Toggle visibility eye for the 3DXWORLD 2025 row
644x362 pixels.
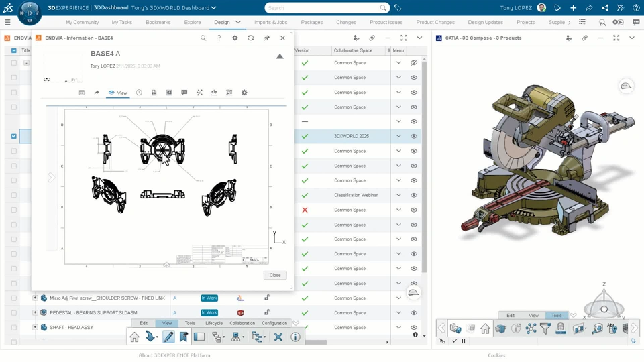tap(414, 136)
